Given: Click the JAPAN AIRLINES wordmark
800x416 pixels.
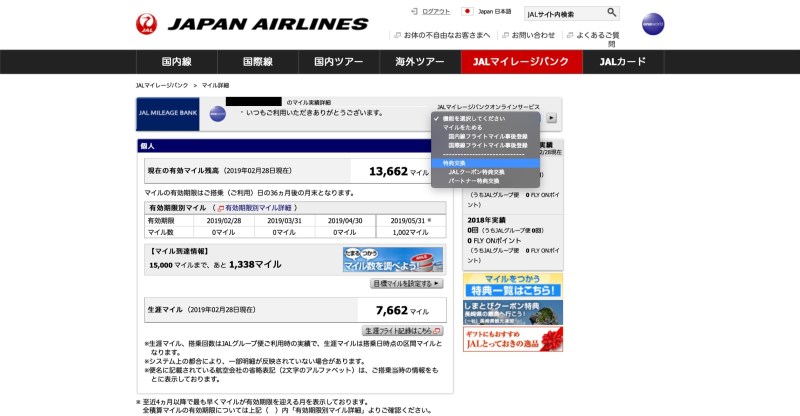Looking at the screenshot, I should pyautogui.click(x=268, y=24).
